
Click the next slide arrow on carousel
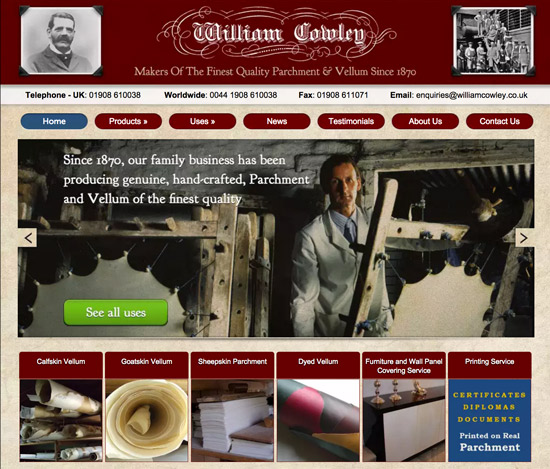[x=524, y=238]
